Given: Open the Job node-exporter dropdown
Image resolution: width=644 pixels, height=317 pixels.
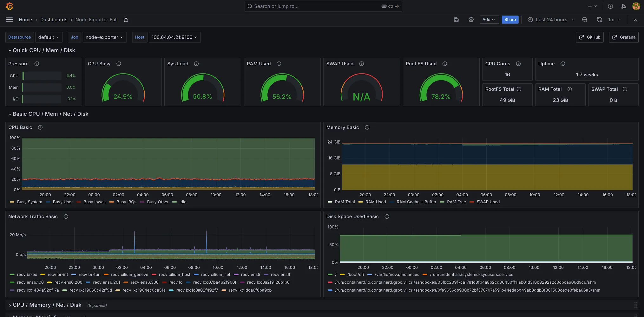Looking at the screenshot, I should pos(105,37).
